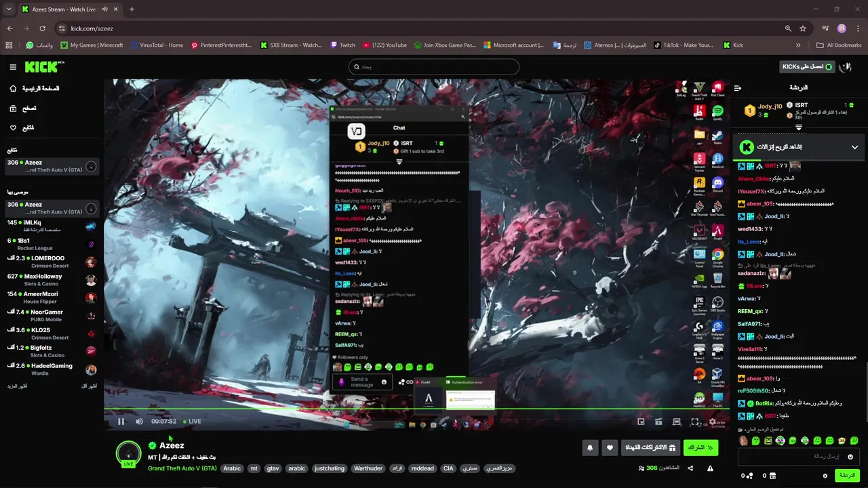Click Grand Theft Auto V category link
Image resolution: width=868 pixels, height=488 pixels.
tap(182, 468)
